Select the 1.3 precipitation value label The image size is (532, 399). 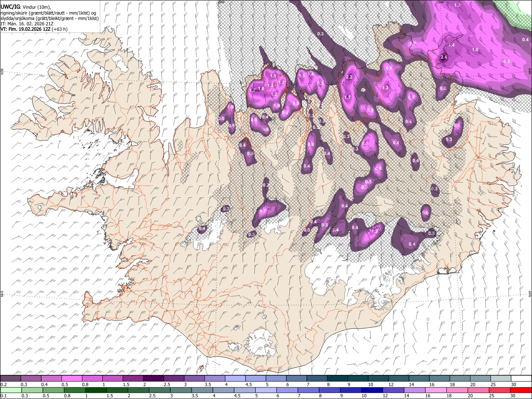point(270,85)
